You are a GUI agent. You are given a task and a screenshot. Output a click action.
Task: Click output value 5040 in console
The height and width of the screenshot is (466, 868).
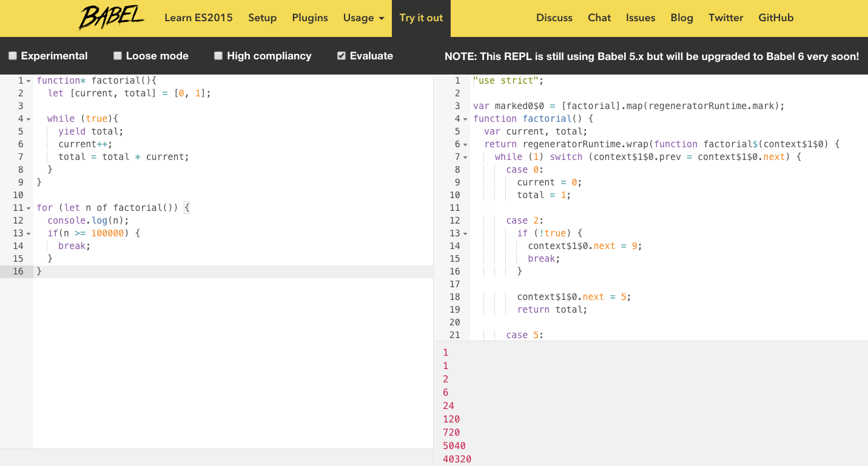(x=454, y=445)
